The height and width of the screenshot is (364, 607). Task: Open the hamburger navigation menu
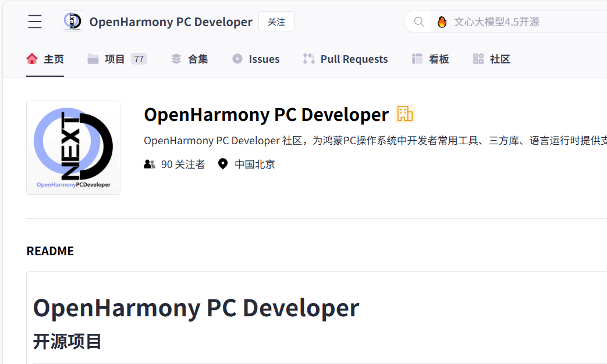point(35,22)
